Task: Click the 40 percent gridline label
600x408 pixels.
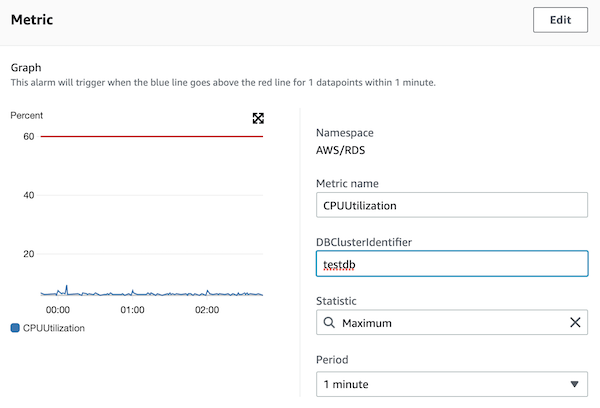Action: pos(29,195)
